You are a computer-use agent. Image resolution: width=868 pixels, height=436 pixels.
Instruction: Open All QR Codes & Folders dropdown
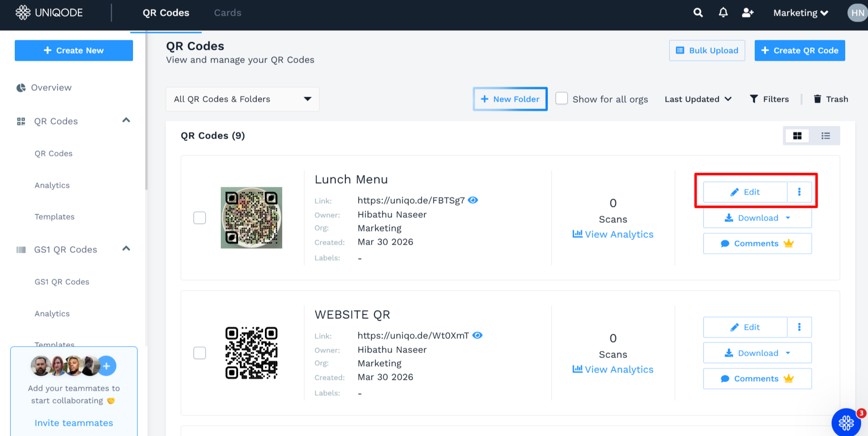tap(242, 99)
